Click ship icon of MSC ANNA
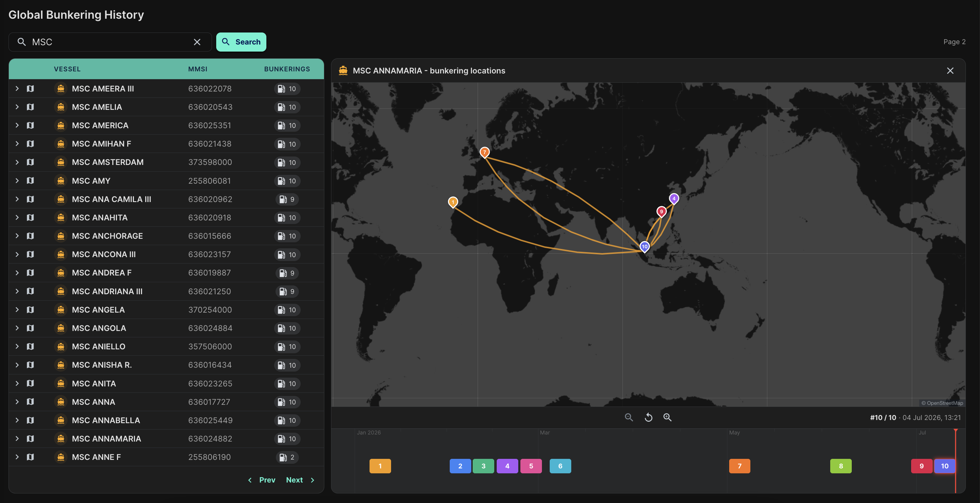980x503 pixels. pyautogui.click(x=61, y=402)
